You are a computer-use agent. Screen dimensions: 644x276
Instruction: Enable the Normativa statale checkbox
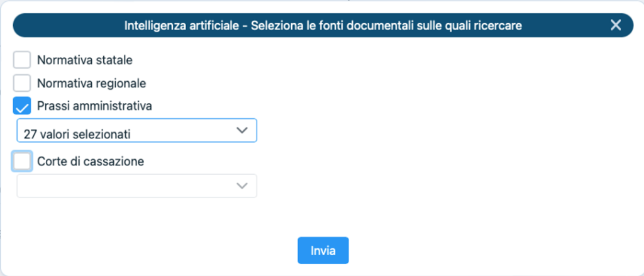point(22,60)
